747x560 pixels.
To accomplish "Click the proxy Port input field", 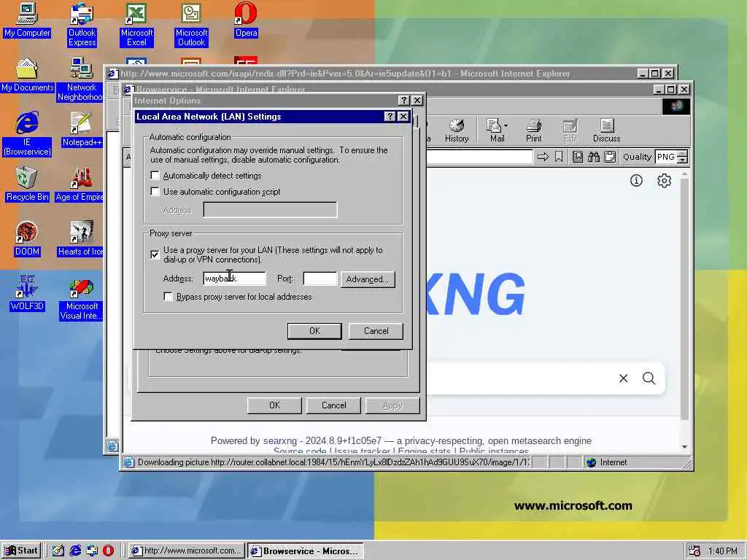I will (320, 279).
